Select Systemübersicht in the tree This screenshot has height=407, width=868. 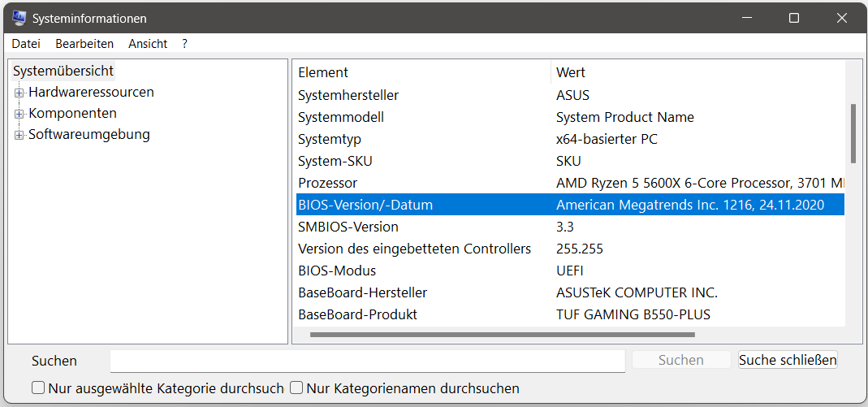click(63, 71)
